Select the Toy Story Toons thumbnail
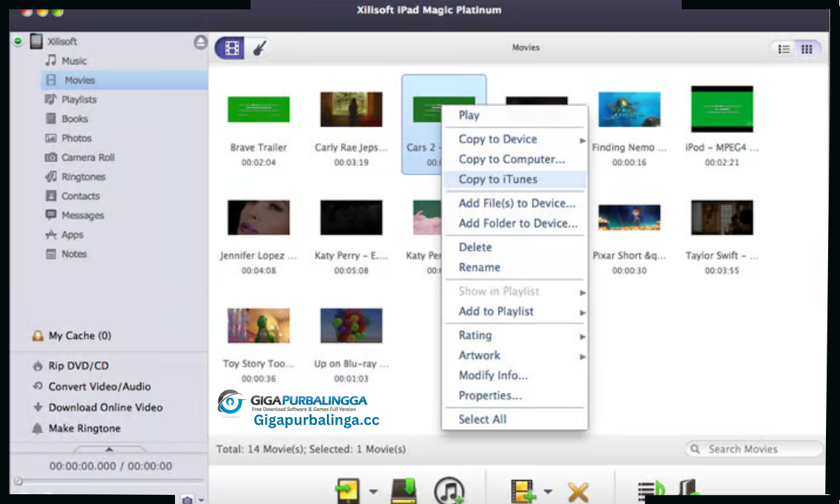The image size is (840, 504). (x=258, y=325)
